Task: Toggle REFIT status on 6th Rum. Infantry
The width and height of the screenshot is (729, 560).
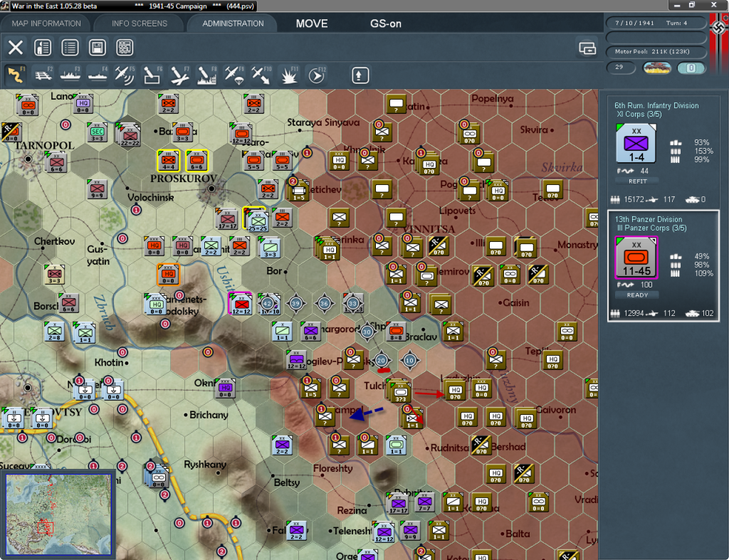Action: tap(637, 181)
